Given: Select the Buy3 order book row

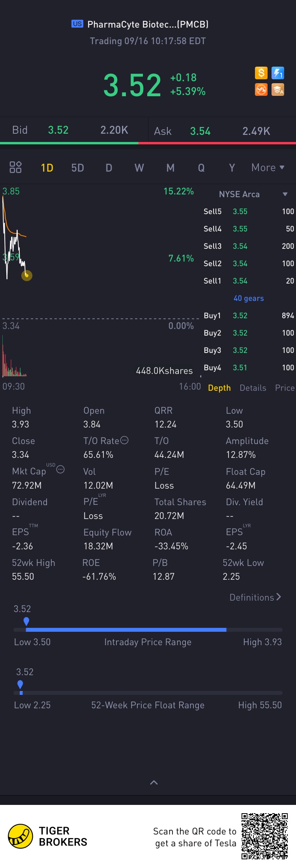Looking at the screenshot, I should (249, 350).
